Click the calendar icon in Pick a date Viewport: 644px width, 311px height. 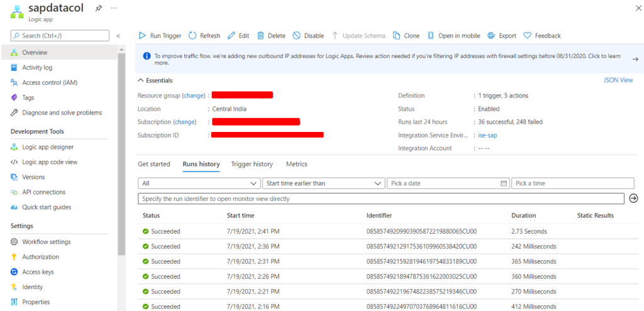504,183
